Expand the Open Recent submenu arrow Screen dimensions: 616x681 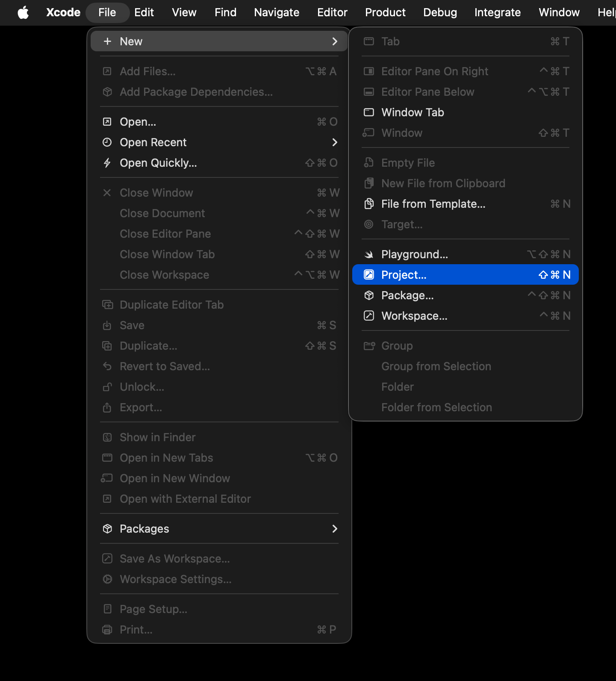335,142
